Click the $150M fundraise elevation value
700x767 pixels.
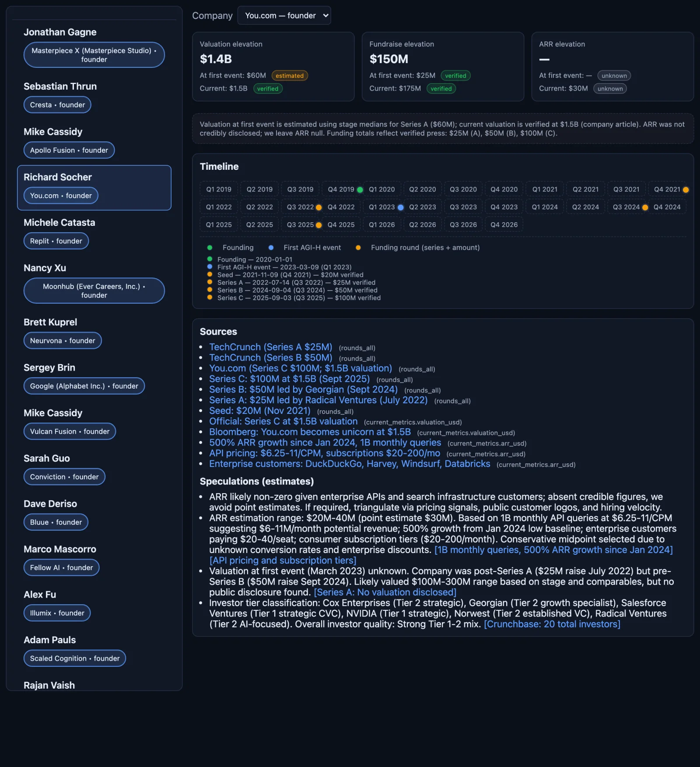tap(388, 59)
